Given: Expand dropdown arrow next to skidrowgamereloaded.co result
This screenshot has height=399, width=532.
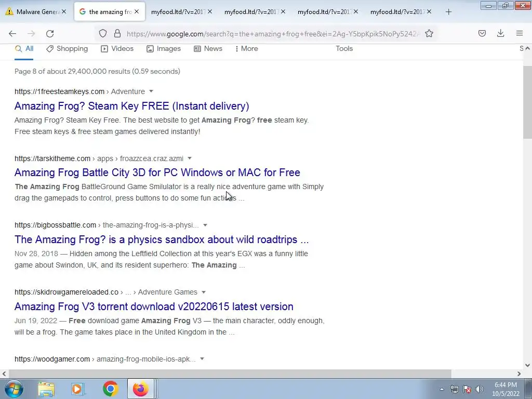Looking at the screenshot, I should point(204,292).
